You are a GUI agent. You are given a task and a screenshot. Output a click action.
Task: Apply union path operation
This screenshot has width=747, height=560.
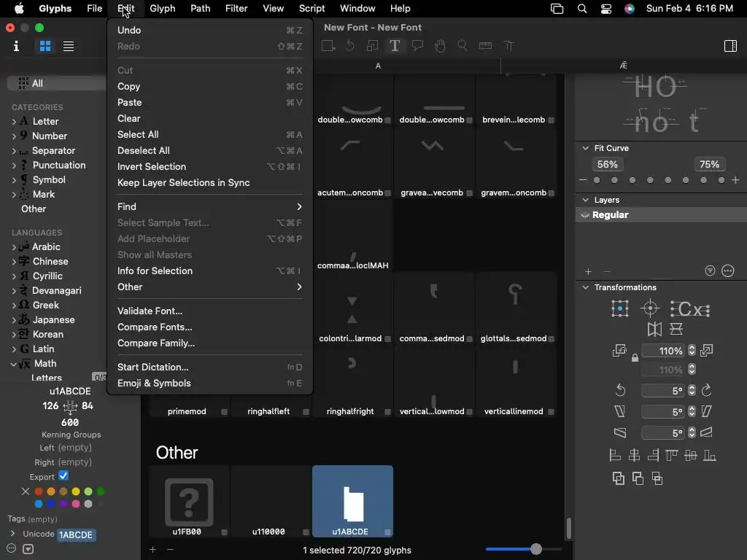[619, 478]
